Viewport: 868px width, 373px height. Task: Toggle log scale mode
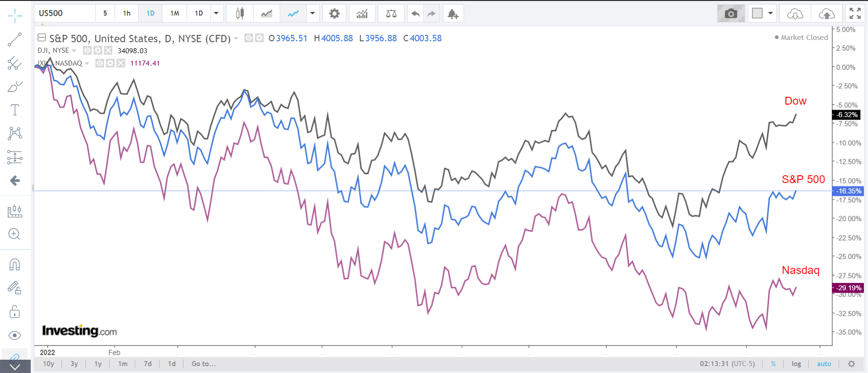[796, 364]
